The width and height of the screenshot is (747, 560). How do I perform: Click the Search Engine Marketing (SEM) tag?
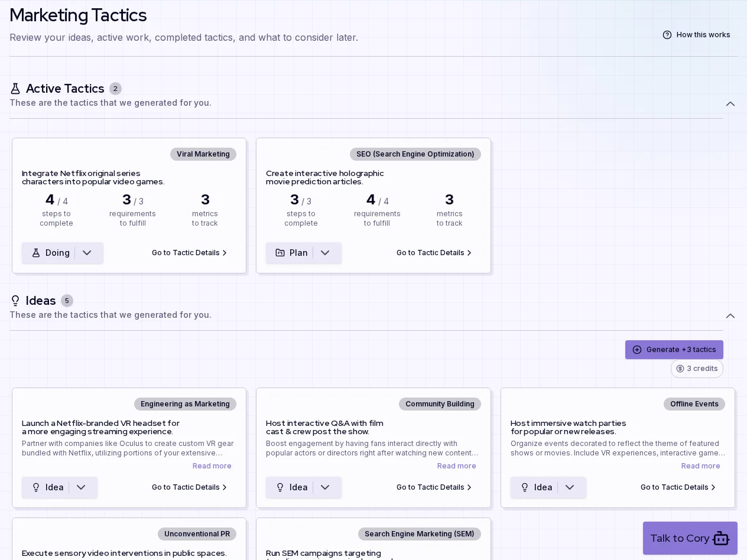click(x=420, y=534)
